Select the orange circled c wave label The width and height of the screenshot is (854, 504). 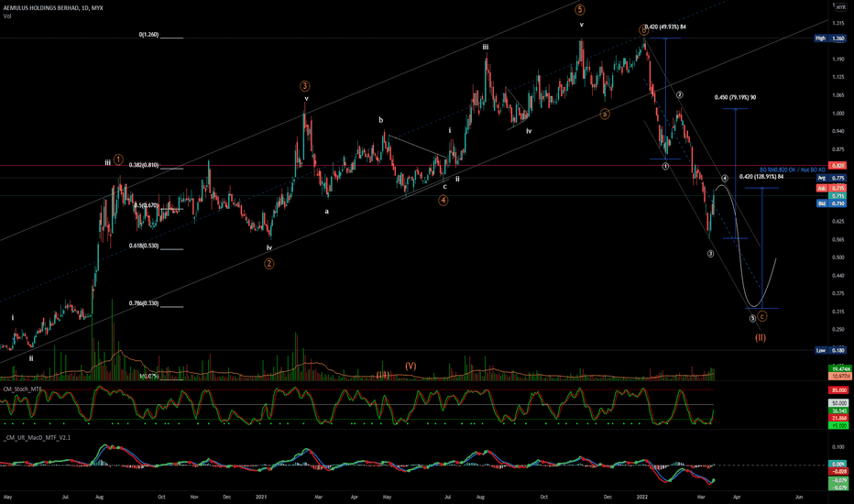pos(762,316)
